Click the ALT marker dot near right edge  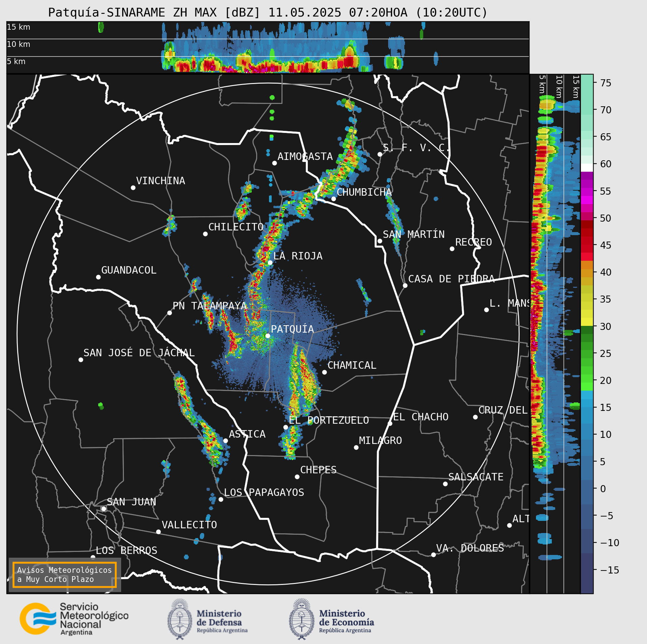[x=509, y=525]
